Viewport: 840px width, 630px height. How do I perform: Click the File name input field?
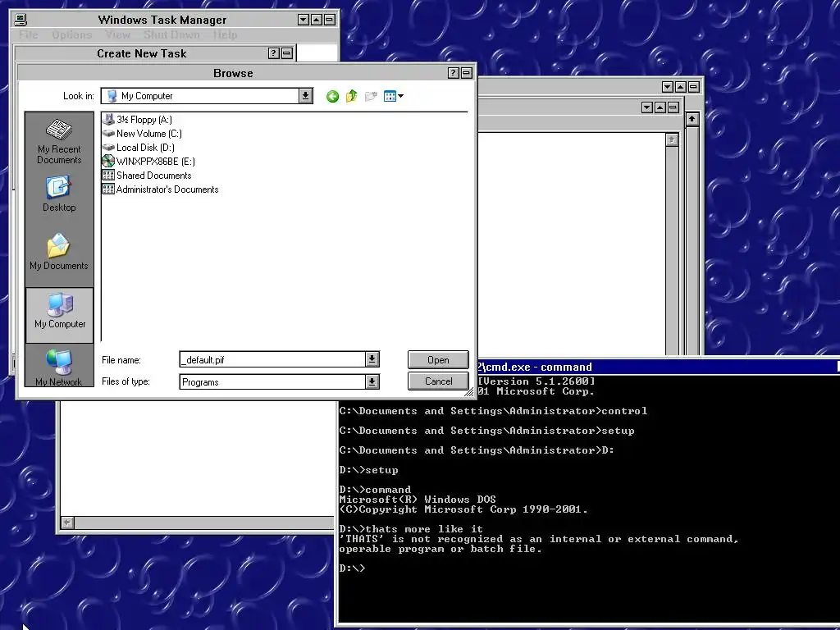tap(272, 359)
